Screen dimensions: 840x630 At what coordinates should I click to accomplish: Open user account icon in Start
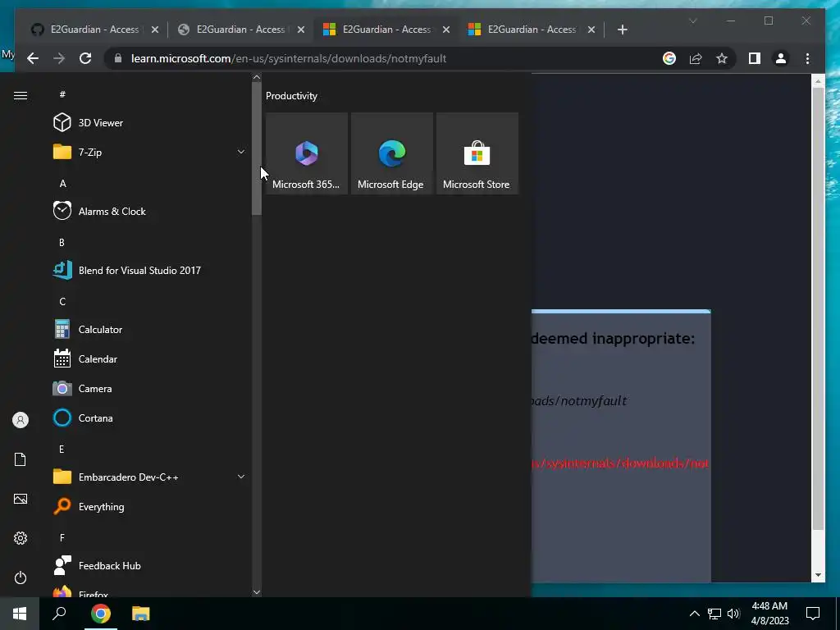tap(21, 420)
